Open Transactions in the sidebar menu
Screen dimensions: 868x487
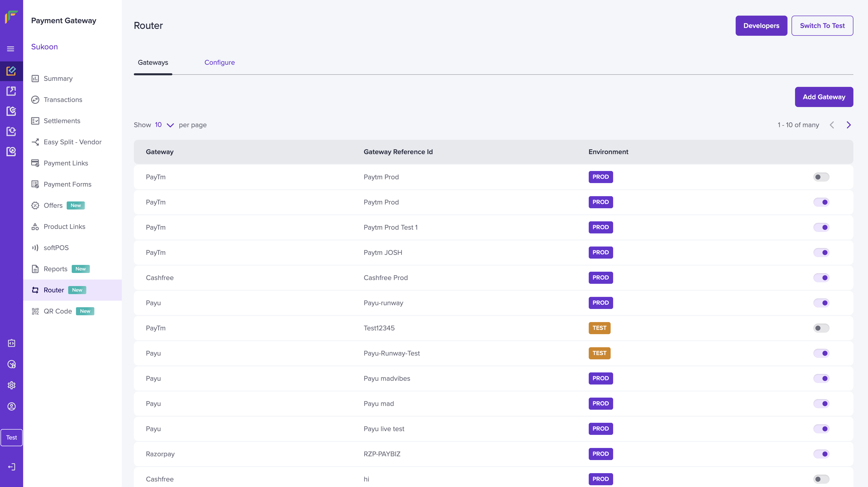point(63,99)
